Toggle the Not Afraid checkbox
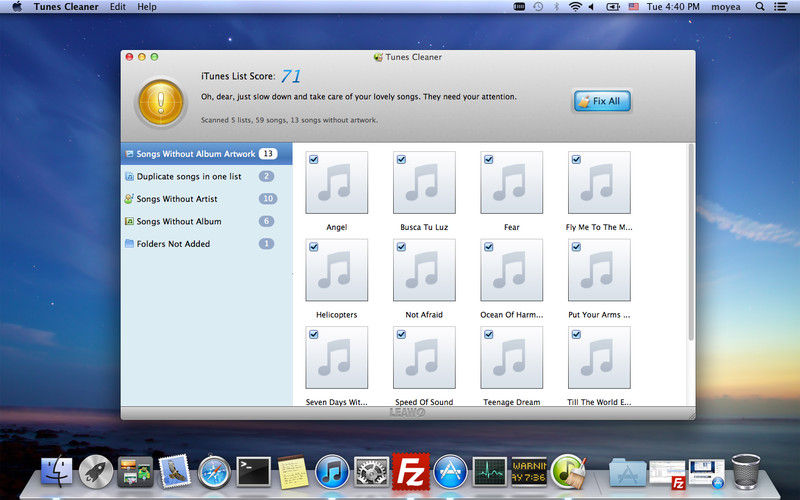The image size is (800, 500). coord(402,247)
